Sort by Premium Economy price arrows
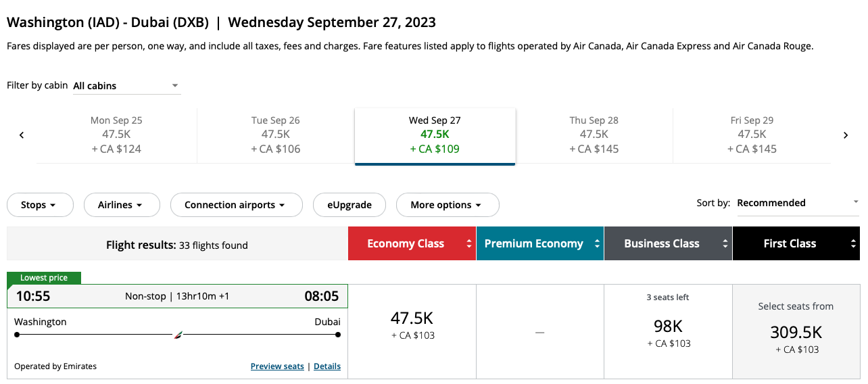868x384 pixels. [x=597, y=243]
